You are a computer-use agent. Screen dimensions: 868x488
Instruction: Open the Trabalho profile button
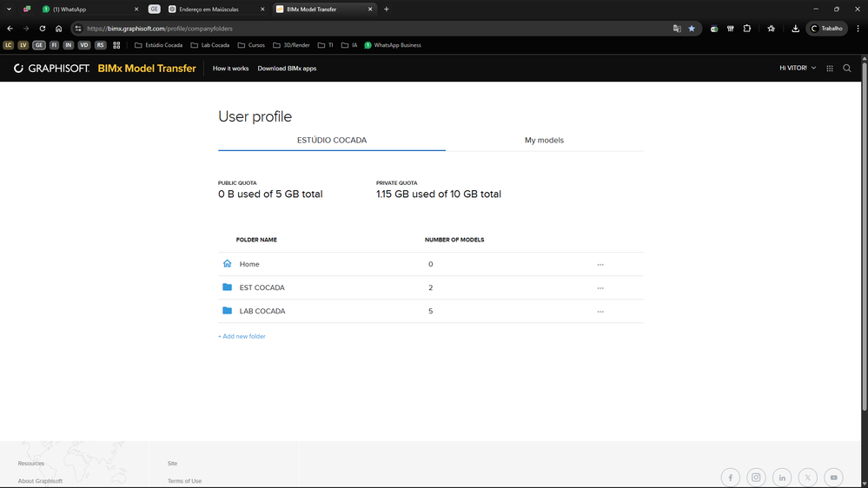pyautogui.click(x=826, y=28)
